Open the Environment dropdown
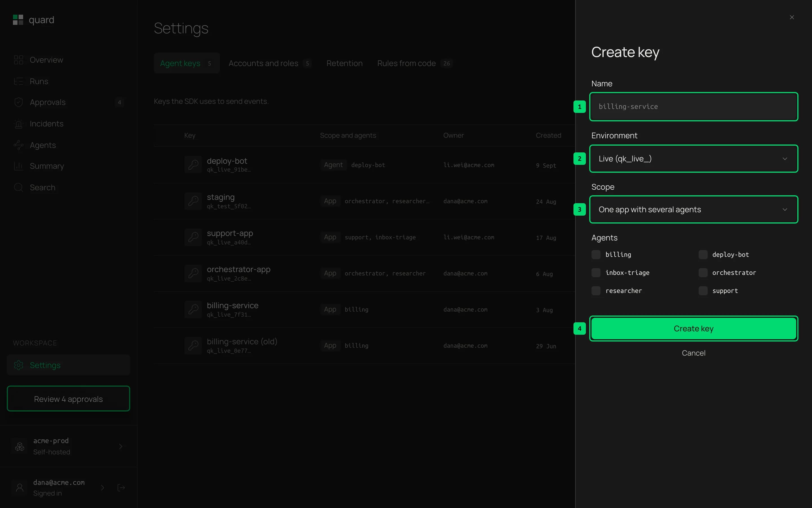The width and height of the screenshot is (812, 508). 694,159
